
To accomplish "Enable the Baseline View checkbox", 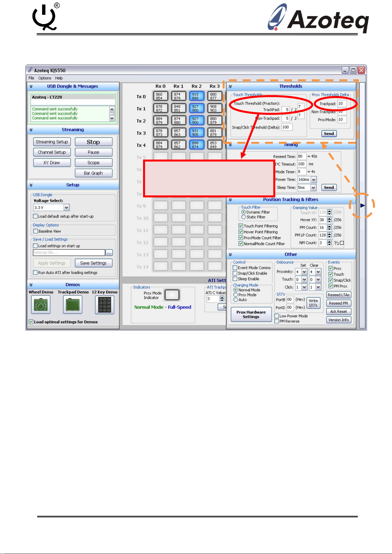I will (36, 231).
